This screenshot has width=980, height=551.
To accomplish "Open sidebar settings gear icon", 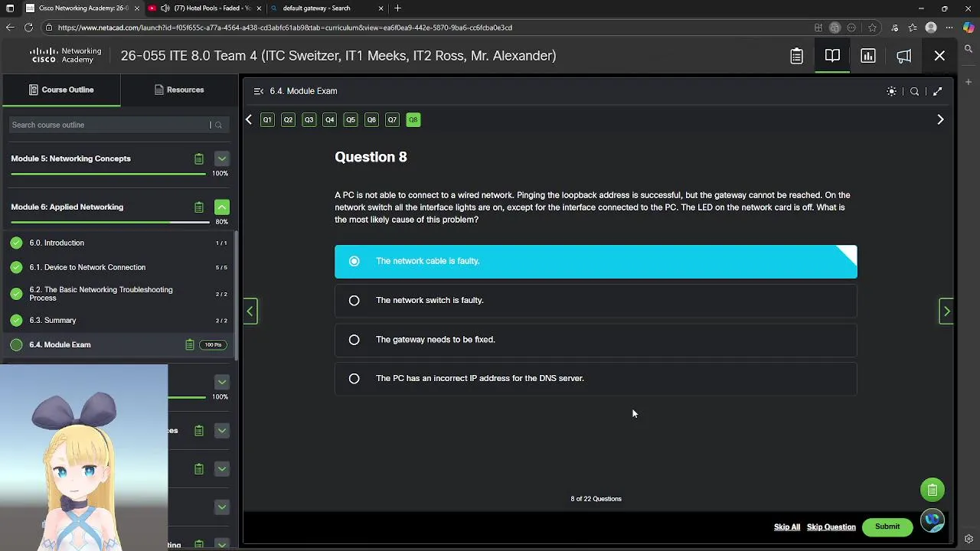I will pyautogui.click(x=969, y=539).
